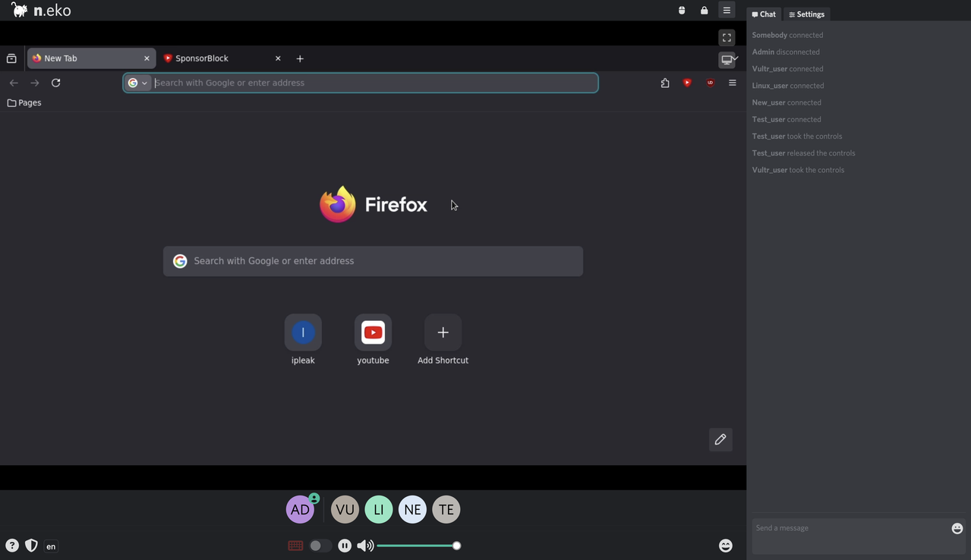This screenshot has height=560, width=971.
Task: Open the Firefox application menu
Action: coord(732,83)
